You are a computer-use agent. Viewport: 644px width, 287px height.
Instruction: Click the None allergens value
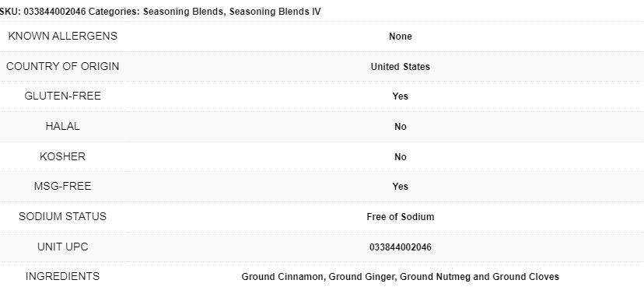pyautogui.click(x=401, y=37)
